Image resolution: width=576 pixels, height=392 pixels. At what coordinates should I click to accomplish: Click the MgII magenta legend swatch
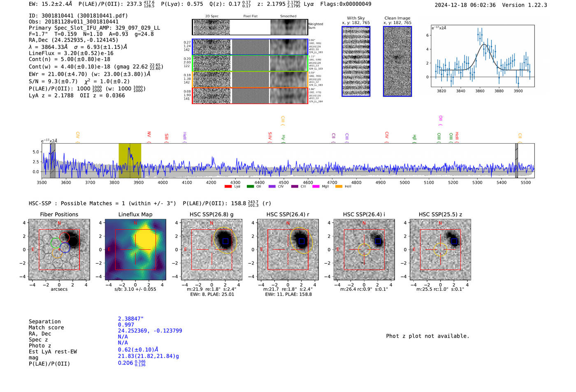(316, 187)
